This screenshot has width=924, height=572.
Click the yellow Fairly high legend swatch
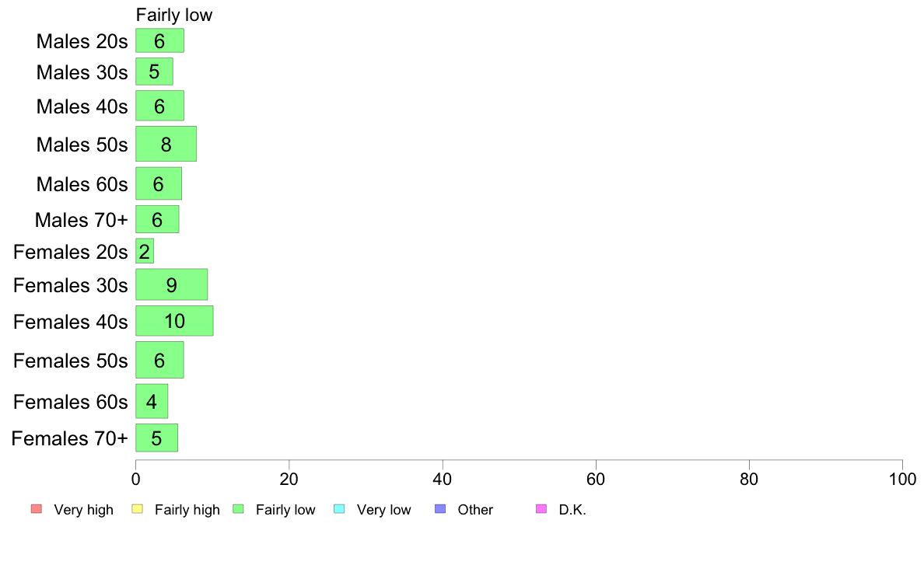pos(138,509)
